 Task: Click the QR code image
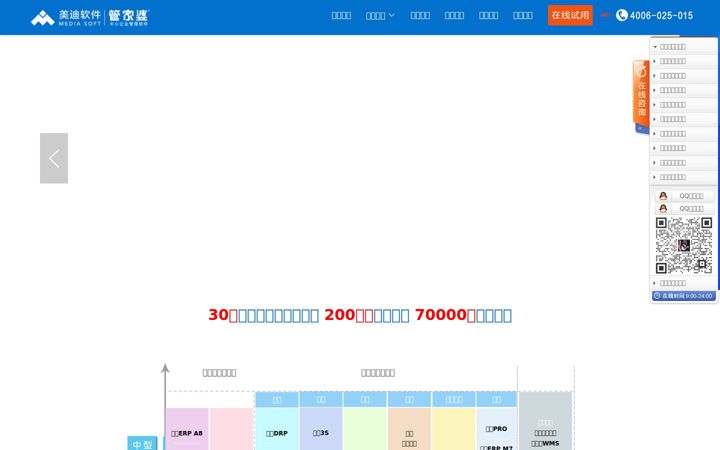[x=684, y=246]
